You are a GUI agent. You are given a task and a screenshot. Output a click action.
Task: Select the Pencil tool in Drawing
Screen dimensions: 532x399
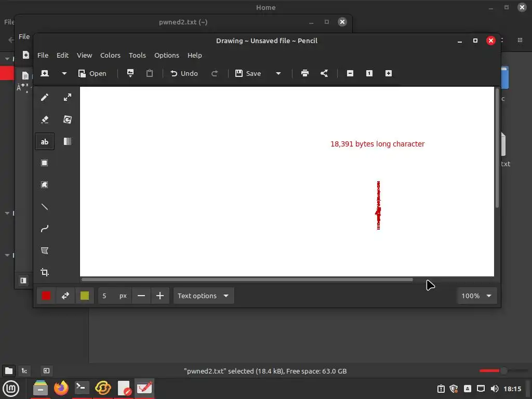click(x=45, y=98)
